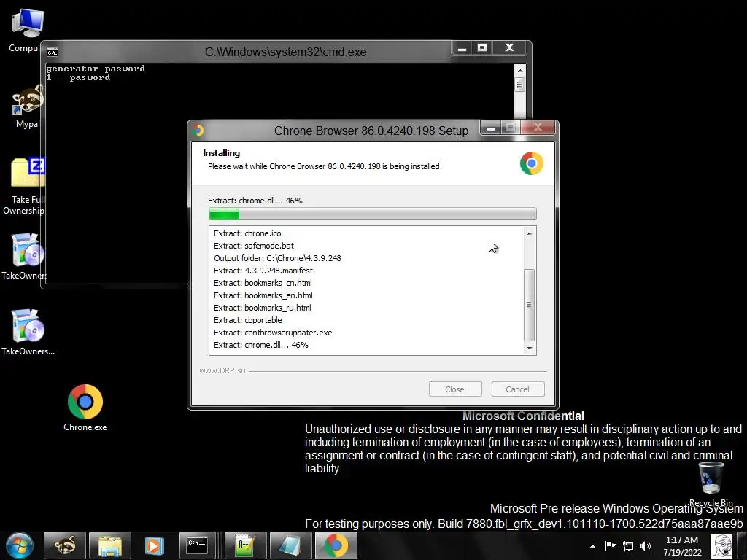Select 'Extract: bookmarks_ru.html' log line

click(x=263, y=308)
